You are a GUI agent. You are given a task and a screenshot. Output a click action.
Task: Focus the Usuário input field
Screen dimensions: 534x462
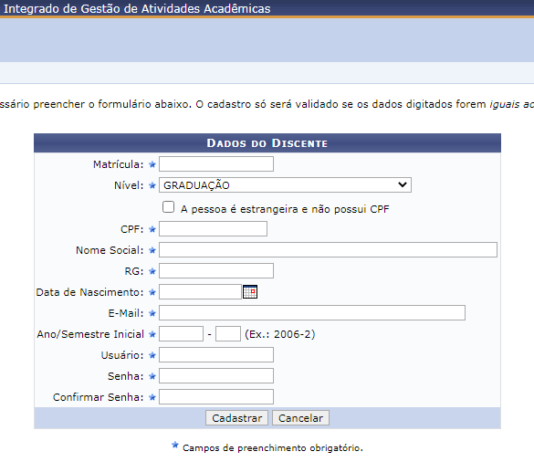point(216,355)
